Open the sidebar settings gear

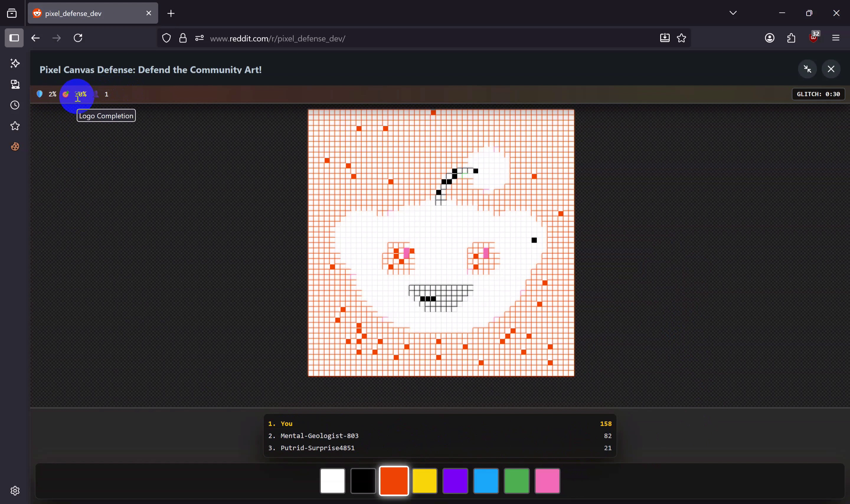15,490
